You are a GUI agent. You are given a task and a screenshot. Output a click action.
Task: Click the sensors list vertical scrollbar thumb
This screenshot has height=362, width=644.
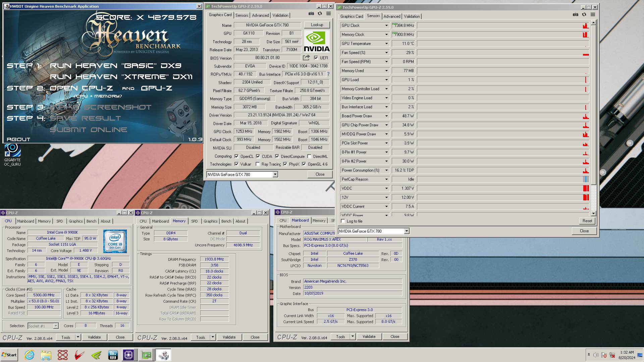tap(593, 105)
